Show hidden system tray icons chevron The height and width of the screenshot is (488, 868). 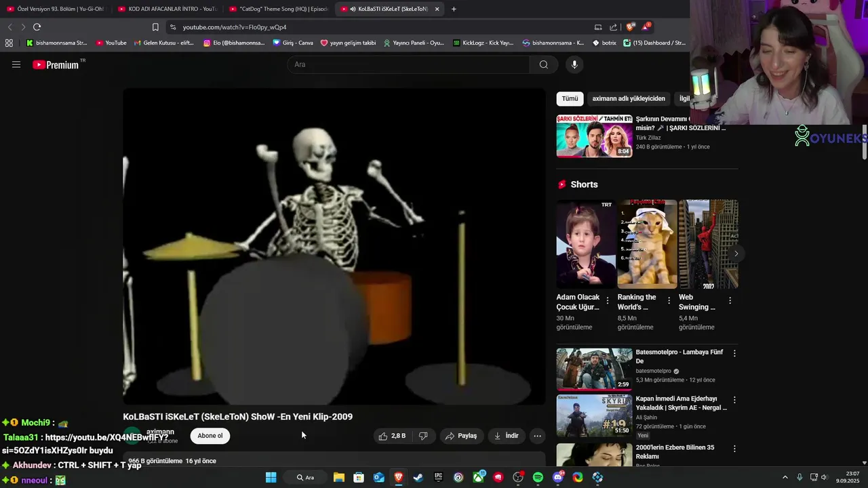(785, 477)
